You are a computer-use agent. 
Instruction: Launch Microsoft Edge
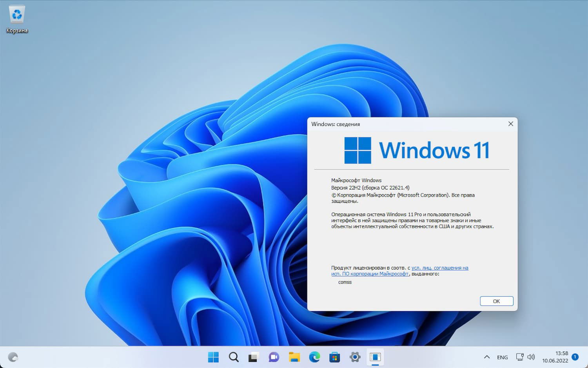(315, 357)
